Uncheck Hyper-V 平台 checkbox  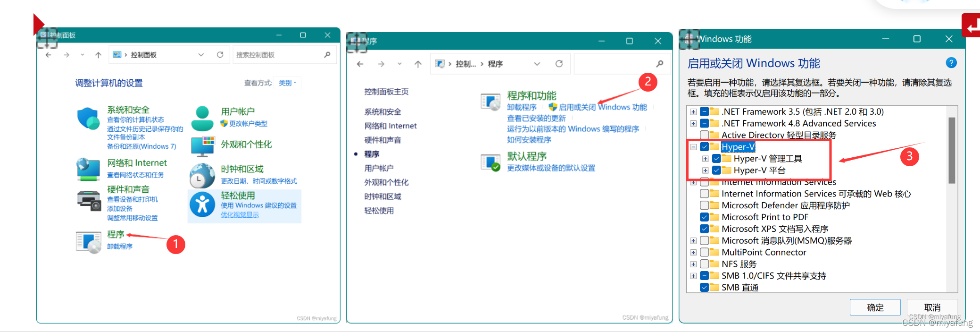[x=716, y=170]
